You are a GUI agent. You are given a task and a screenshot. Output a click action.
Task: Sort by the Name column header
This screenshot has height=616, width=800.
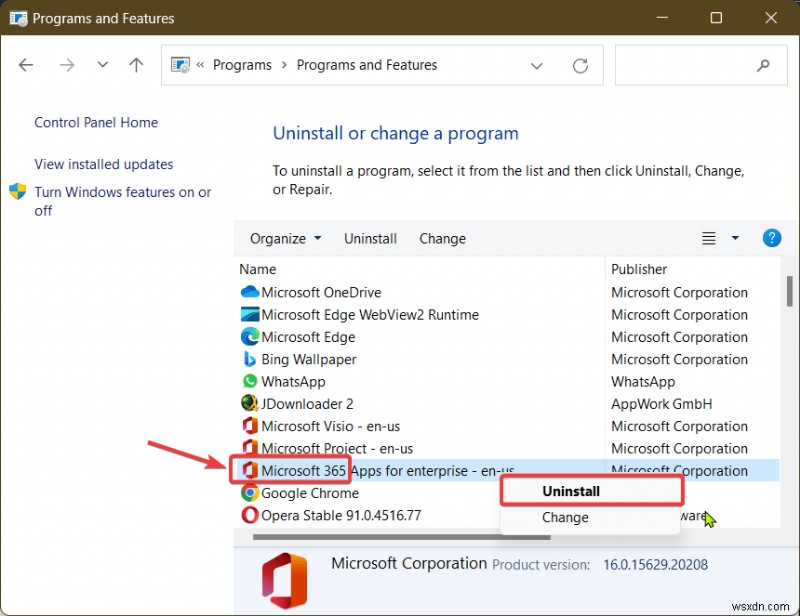(x=258, y=269)
